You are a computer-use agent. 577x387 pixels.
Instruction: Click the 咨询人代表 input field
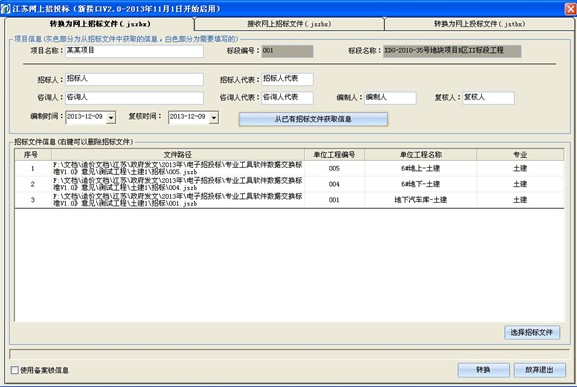[x=287, y=98]
